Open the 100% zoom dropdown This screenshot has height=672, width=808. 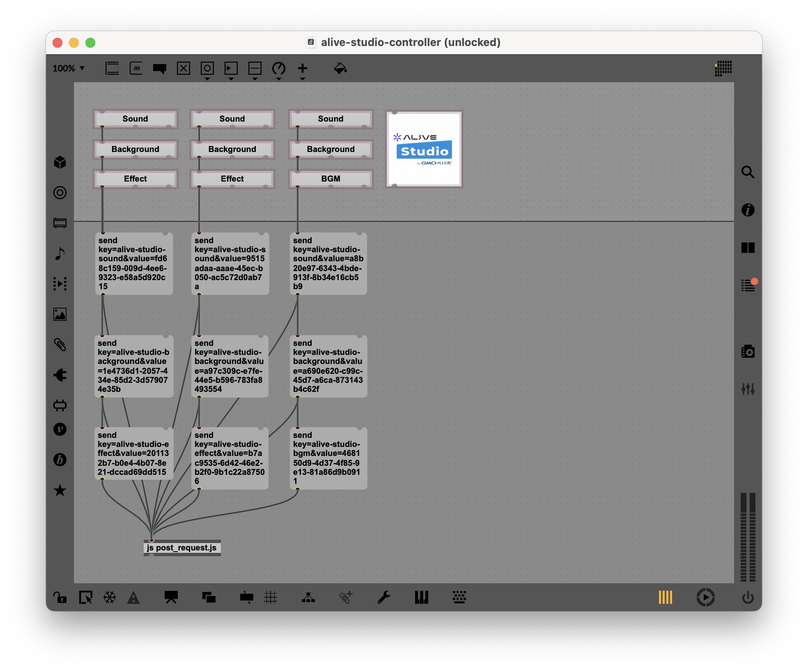click(69, 68)
